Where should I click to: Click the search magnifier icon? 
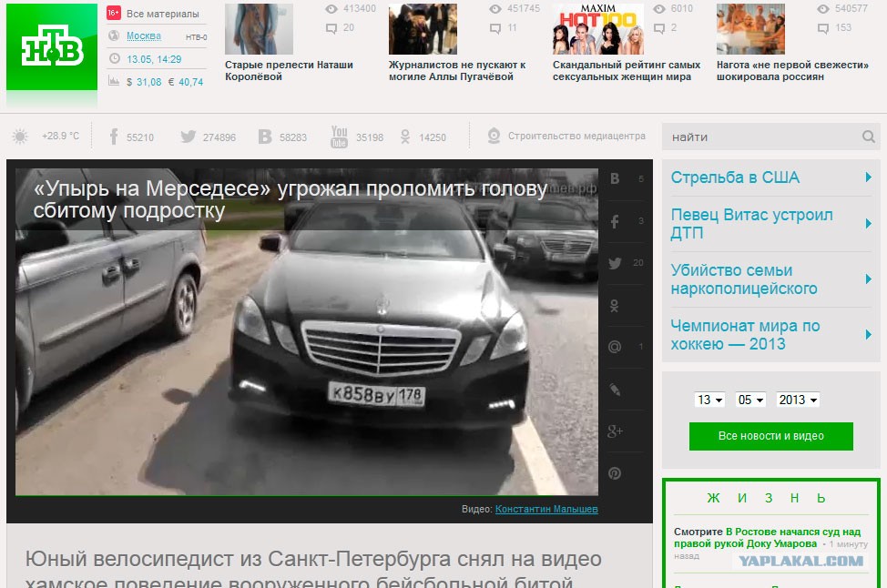868,137
